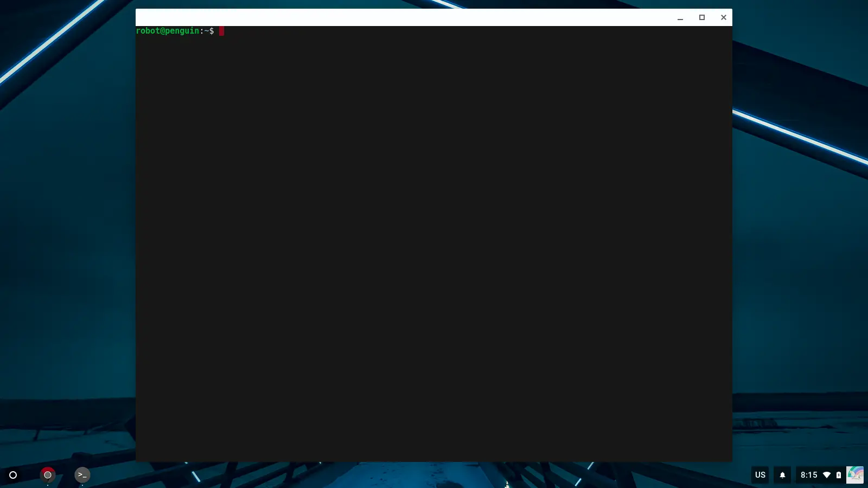
Task: Open the notification bell in the system tray
Action: (782, 475)
